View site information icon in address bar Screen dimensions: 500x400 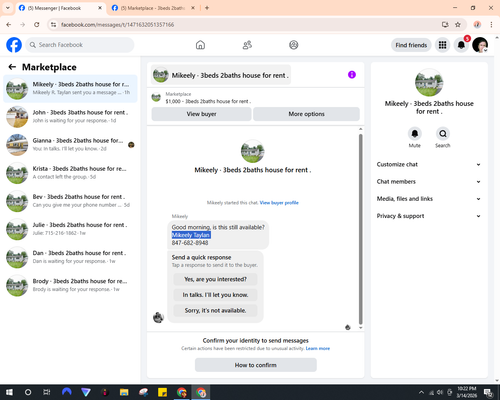(53, 25)
